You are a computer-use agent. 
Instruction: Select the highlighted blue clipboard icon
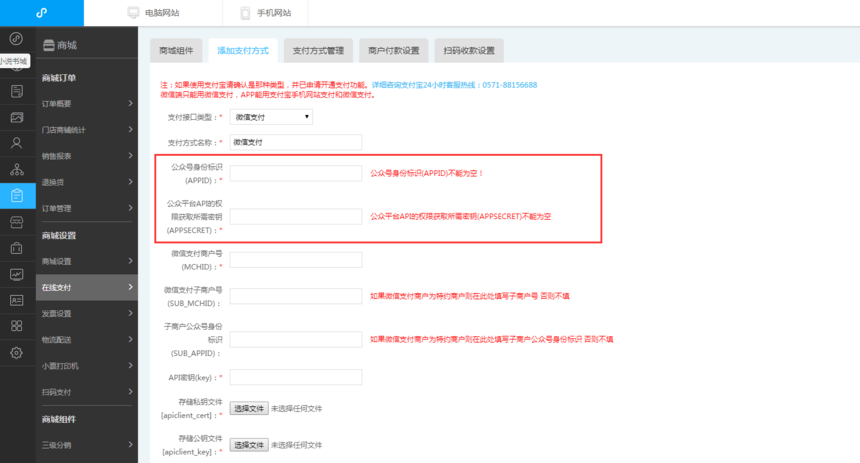tap(16, 196)
